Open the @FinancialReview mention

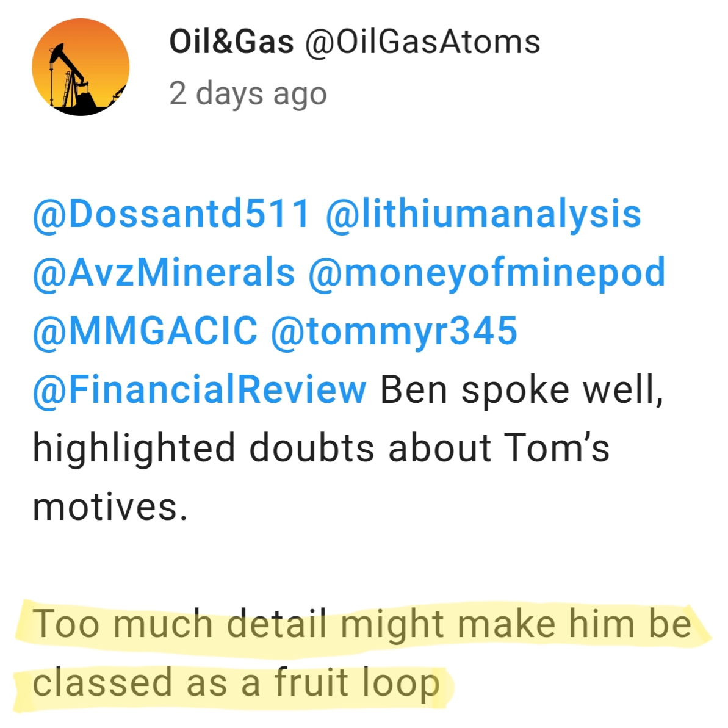[200, 389]
